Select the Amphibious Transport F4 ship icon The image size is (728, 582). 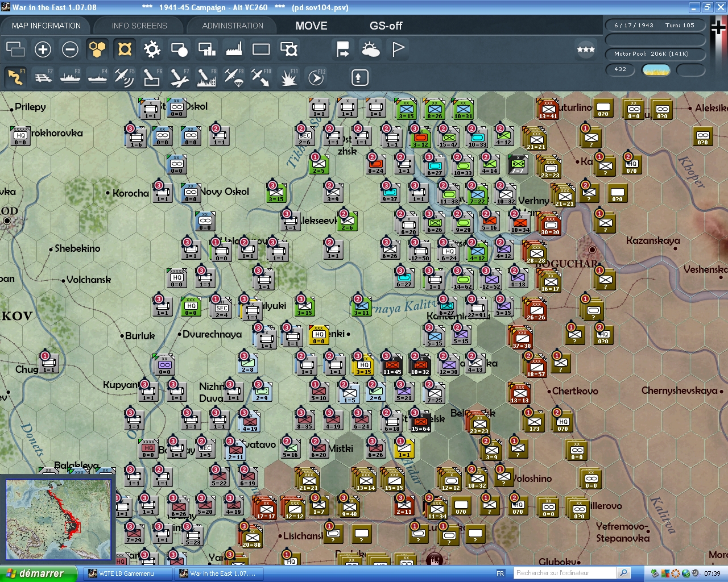(98, 77)
